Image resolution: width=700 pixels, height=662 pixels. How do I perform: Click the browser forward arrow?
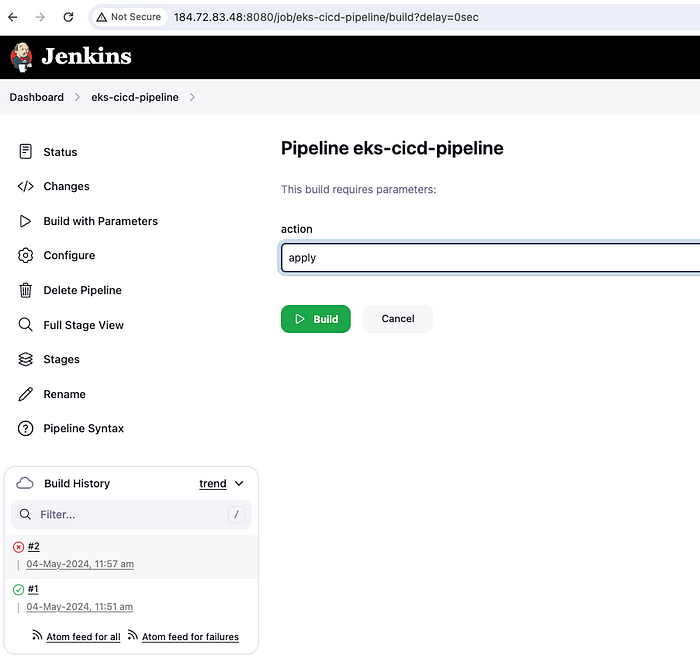click(x=40, y=17)
